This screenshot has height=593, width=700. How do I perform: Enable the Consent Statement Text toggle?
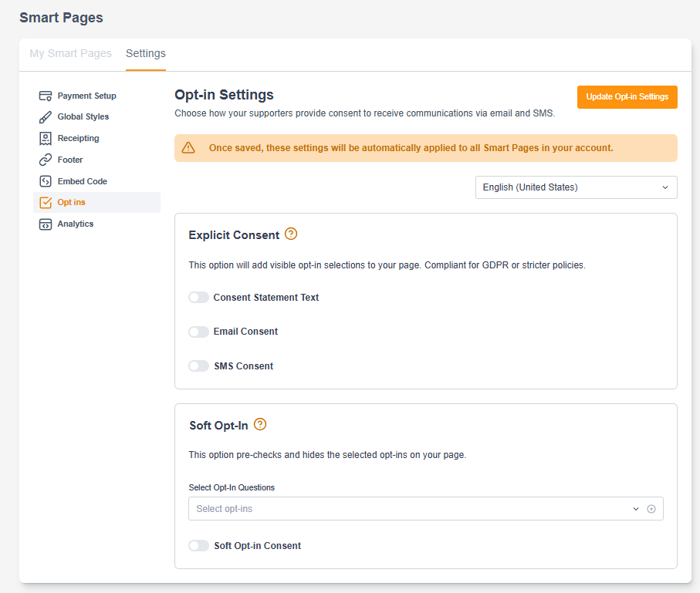(198, 297)
